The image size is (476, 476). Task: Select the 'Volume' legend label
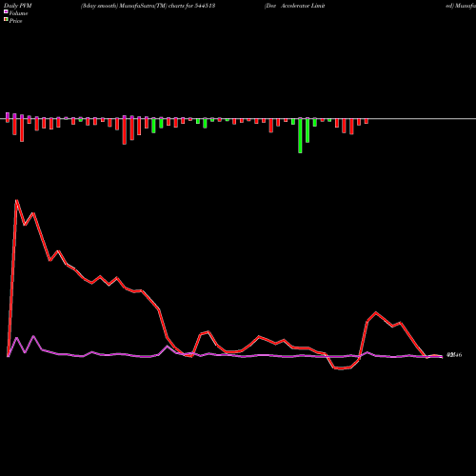18,13
